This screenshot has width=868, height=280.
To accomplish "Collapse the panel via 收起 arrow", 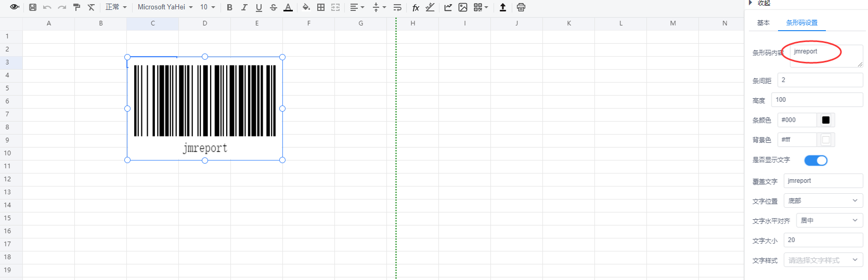I will point(751,3).
